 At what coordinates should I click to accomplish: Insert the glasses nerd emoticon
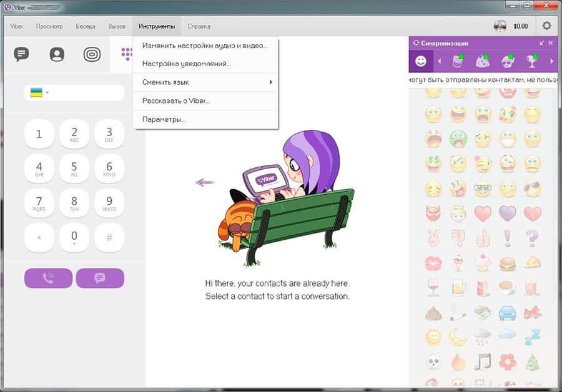pyautogui.click(x=483, y=189)
